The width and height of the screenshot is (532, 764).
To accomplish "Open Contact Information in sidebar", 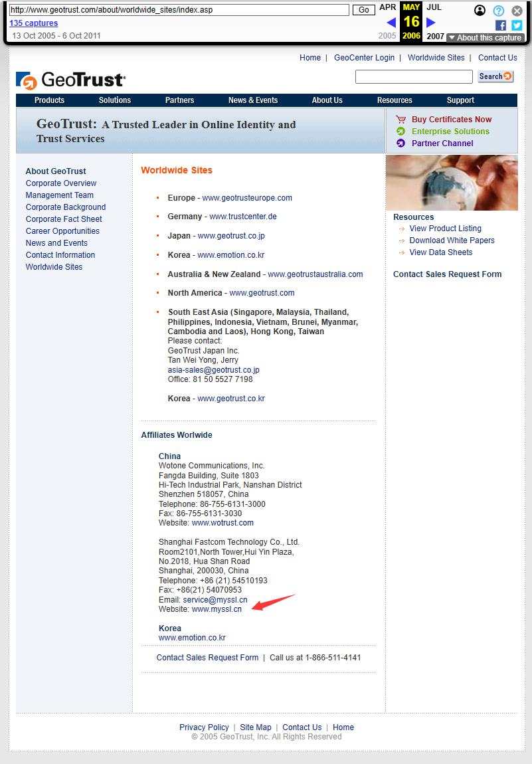I will click(60, 255).
